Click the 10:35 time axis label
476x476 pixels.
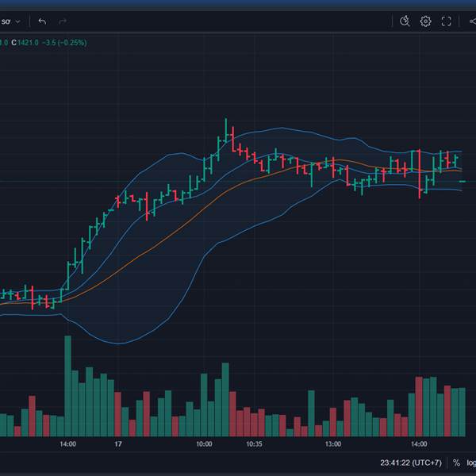coord(254,444)
